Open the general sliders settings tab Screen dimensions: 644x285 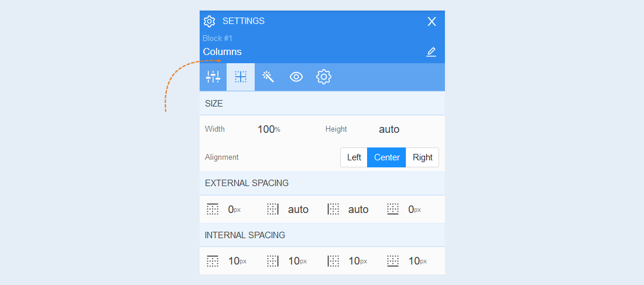(213, 77)
